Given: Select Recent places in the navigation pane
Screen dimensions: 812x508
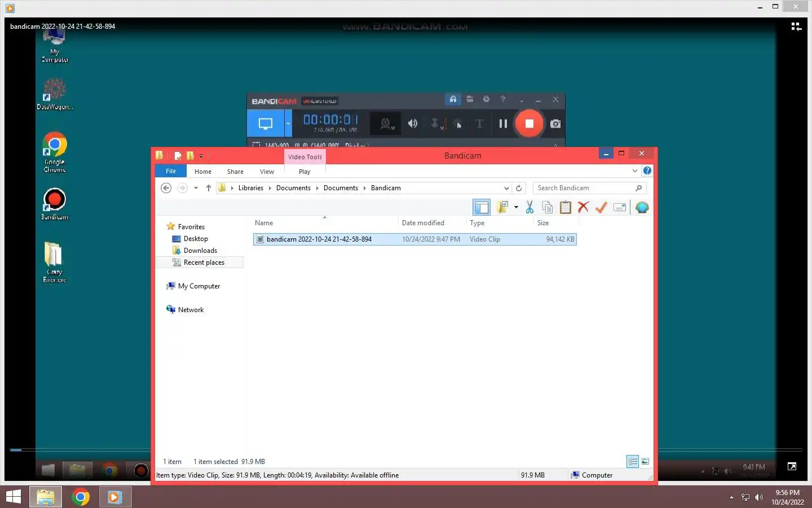Looking at the screenshot, I should [204, 262].
